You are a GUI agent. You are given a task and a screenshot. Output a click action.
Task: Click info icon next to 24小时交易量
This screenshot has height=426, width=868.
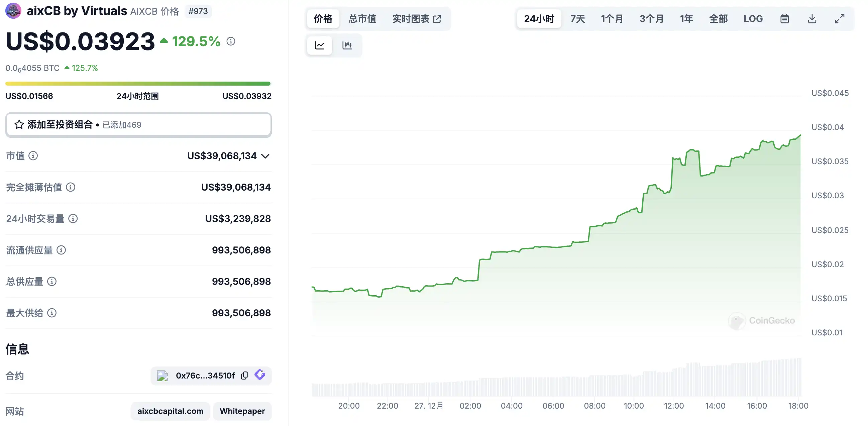pos(73,219)
